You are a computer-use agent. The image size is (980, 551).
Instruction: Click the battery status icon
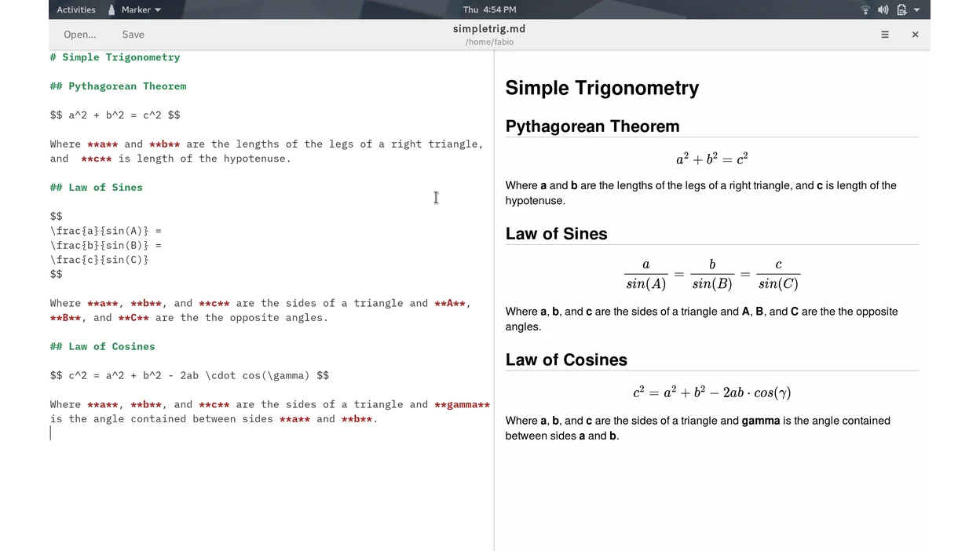(x=901, y=9)
